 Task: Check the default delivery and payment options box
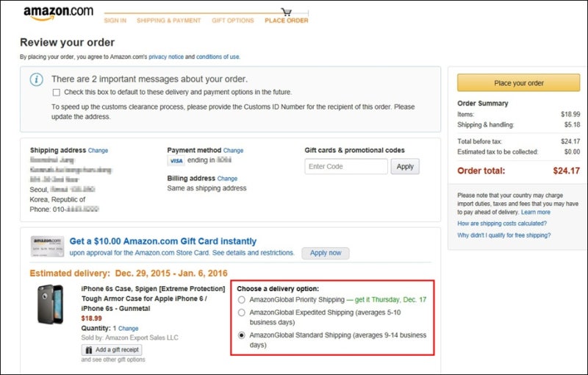pyautogui.click(x=57, y=92)
